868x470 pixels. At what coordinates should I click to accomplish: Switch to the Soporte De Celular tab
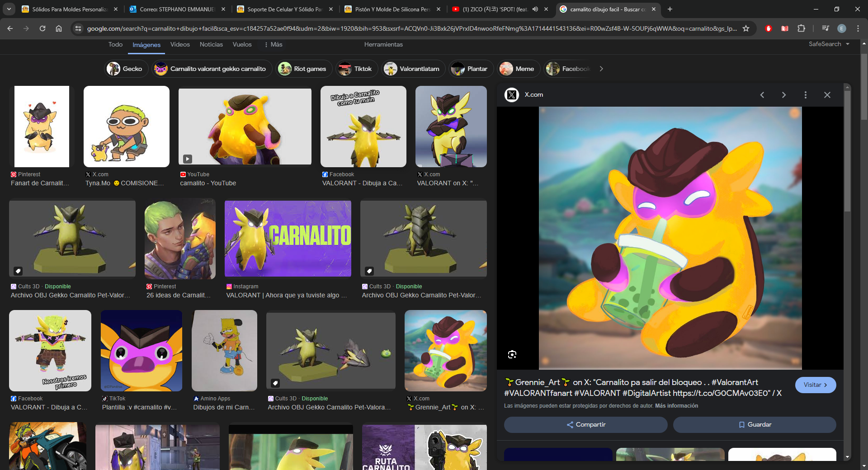pos(285,9)
